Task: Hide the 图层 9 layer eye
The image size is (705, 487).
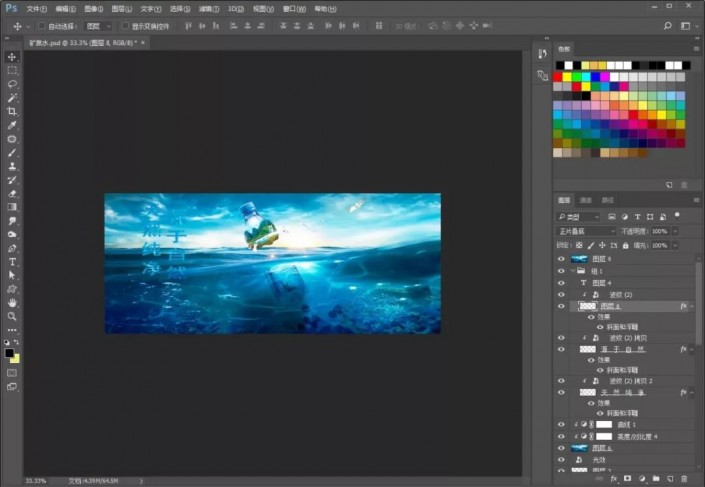Action: click(x=561, y=259)
